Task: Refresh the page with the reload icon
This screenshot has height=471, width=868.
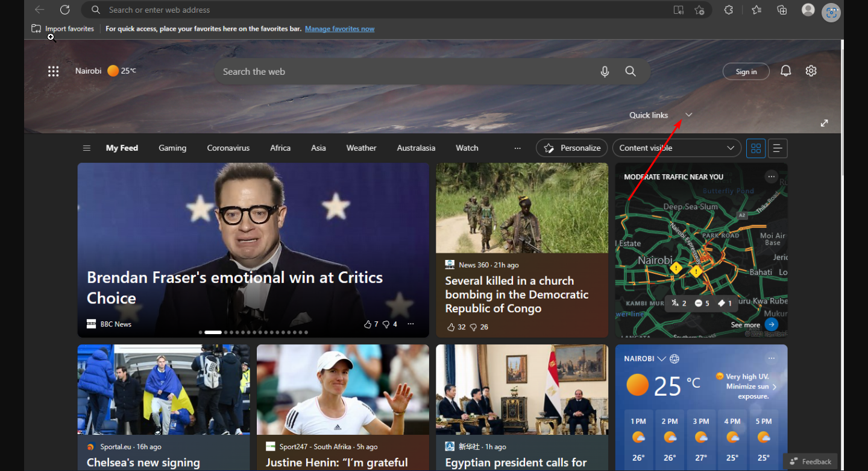Action: 64,10
